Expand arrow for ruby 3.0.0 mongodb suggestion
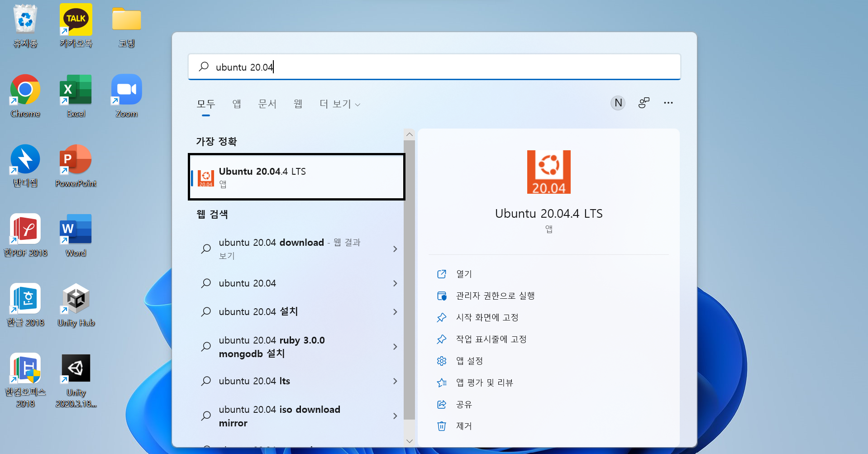 (395, 347)
